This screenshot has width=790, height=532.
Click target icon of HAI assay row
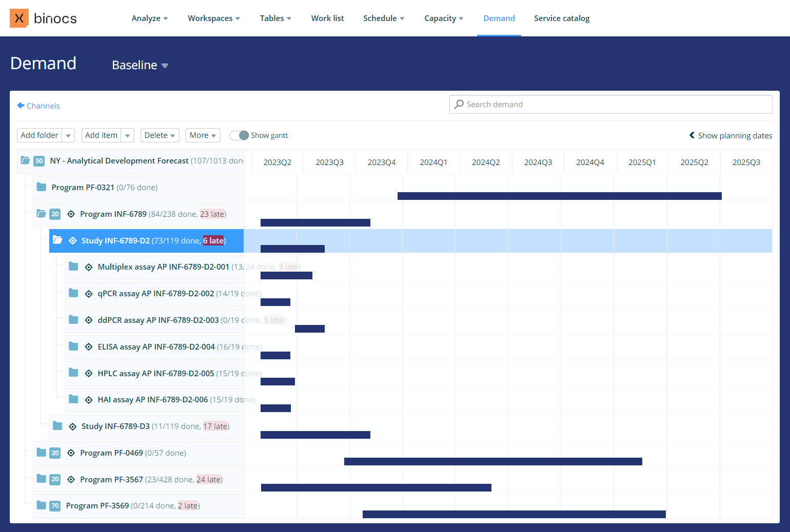(89, 400)
